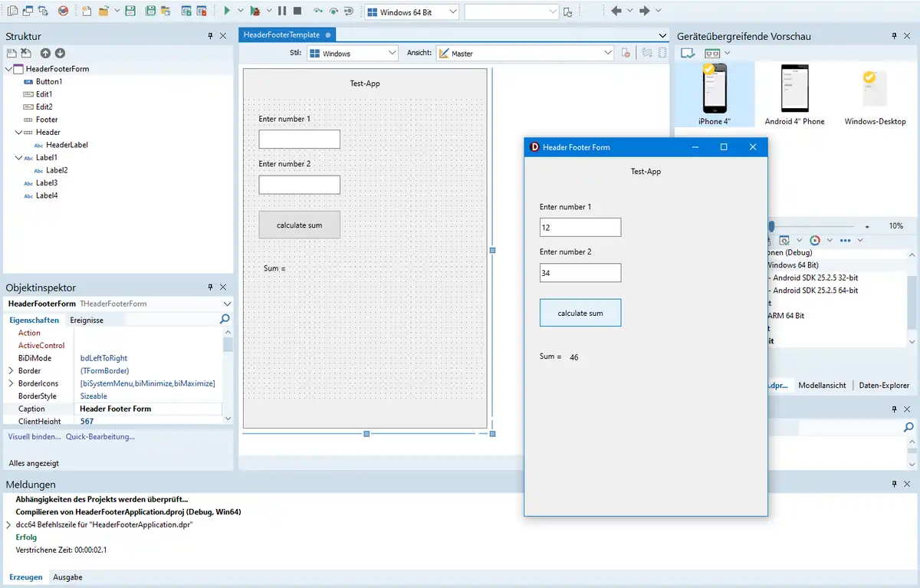Select the Erzeugen tab in Meldungen
The image size is (920, 588).
pos(26,577)
